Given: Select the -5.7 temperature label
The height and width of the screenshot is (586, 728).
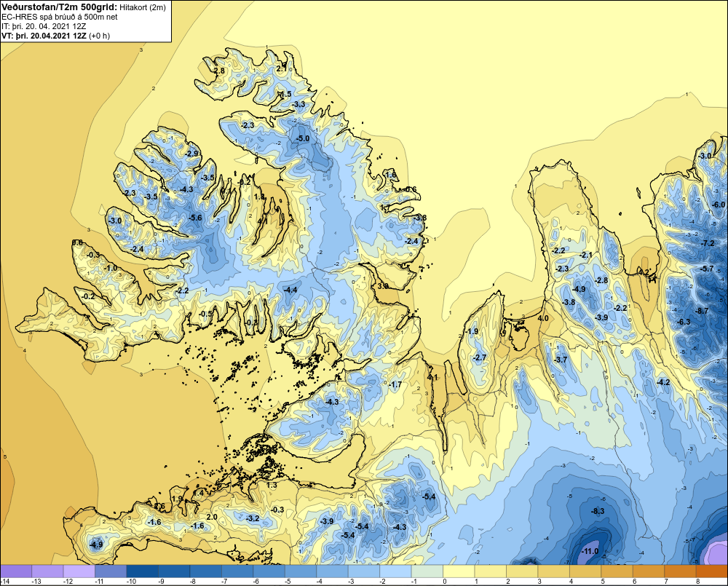Looking at the screenshot, I should coord(707,269).
